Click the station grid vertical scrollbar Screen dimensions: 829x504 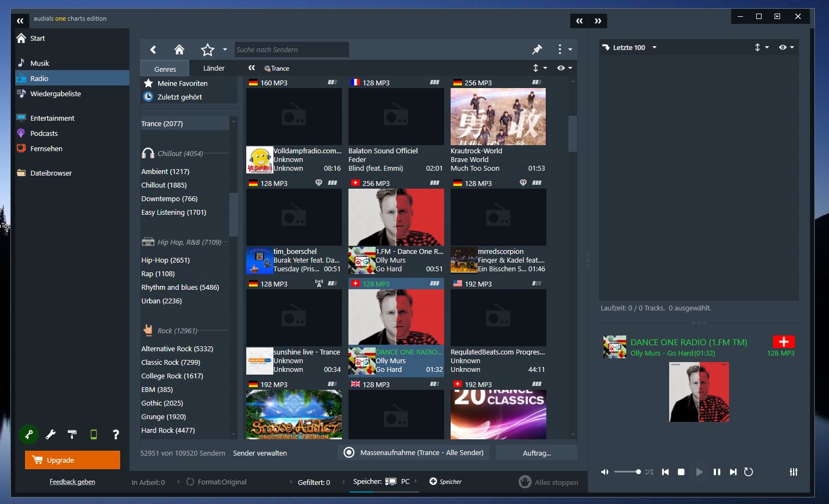[x=572, y=133]
